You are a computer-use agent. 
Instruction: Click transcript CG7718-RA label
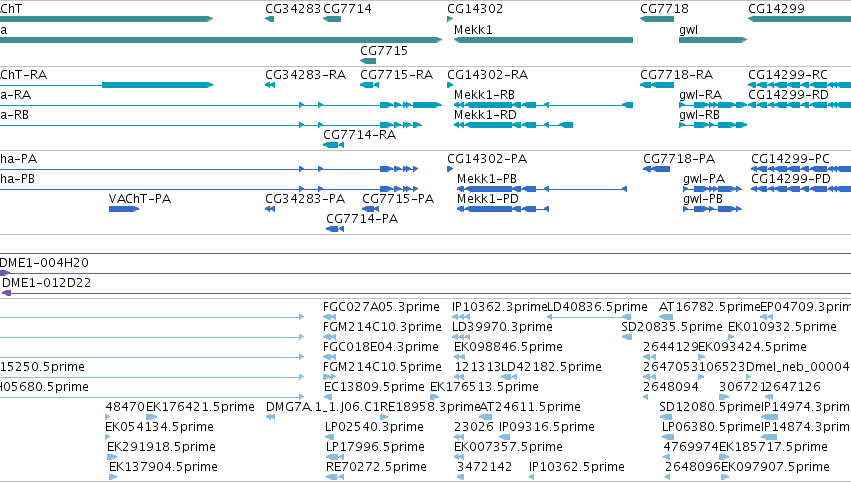coord(676,75)
